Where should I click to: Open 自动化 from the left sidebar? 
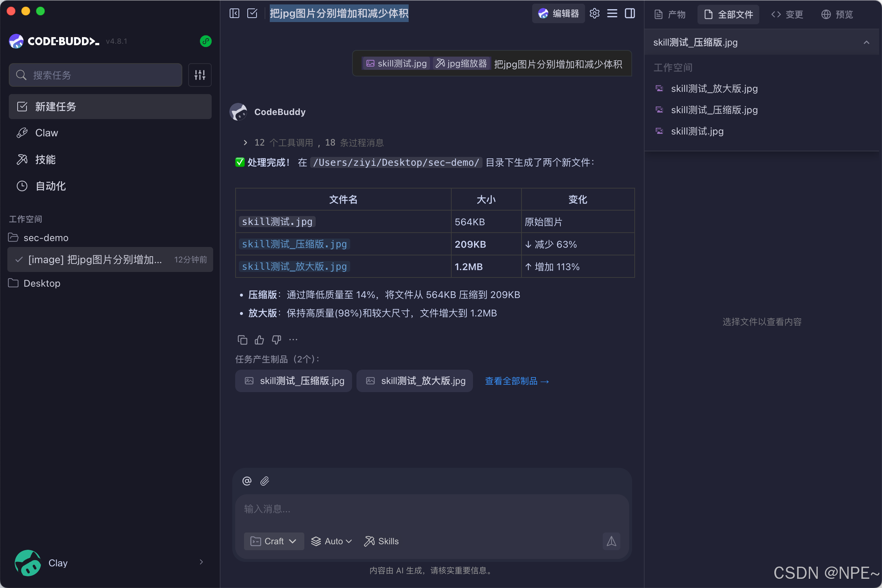(x=50, y=186)
